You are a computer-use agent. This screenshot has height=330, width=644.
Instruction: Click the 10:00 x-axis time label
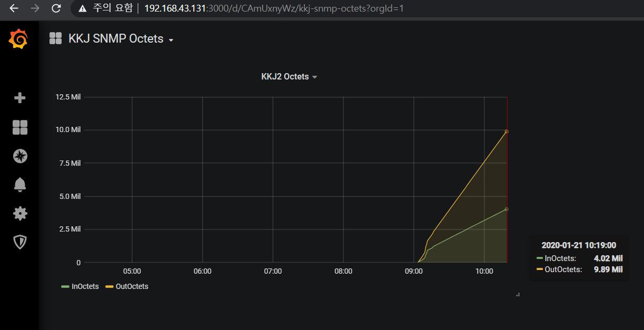point(484,272)
